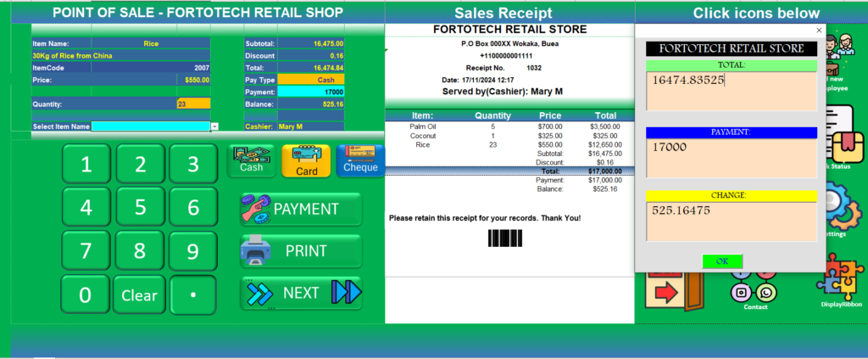The width and height of the screenshot is (868, 359).
Task: Click the CHANGE amount field in dialog
Action: [731, 221]
